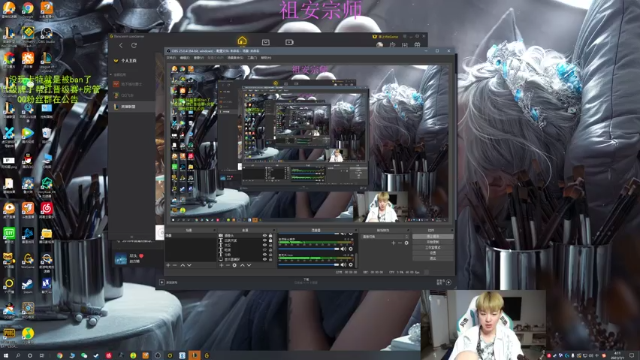This screenshot has width=640, height=360.
Task: Open Chrome from the Windows taskbar
Action: click(x=60, y=356)
